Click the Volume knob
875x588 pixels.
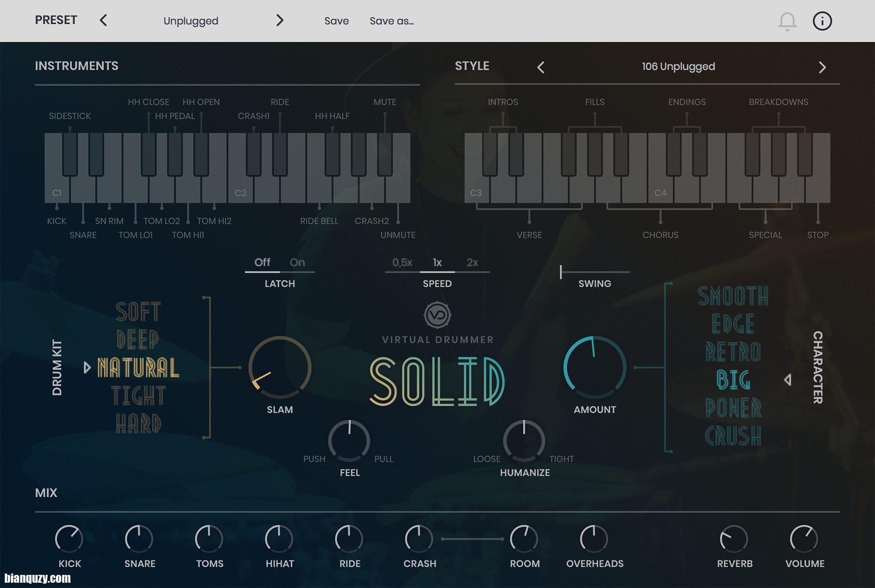(804, 539)
